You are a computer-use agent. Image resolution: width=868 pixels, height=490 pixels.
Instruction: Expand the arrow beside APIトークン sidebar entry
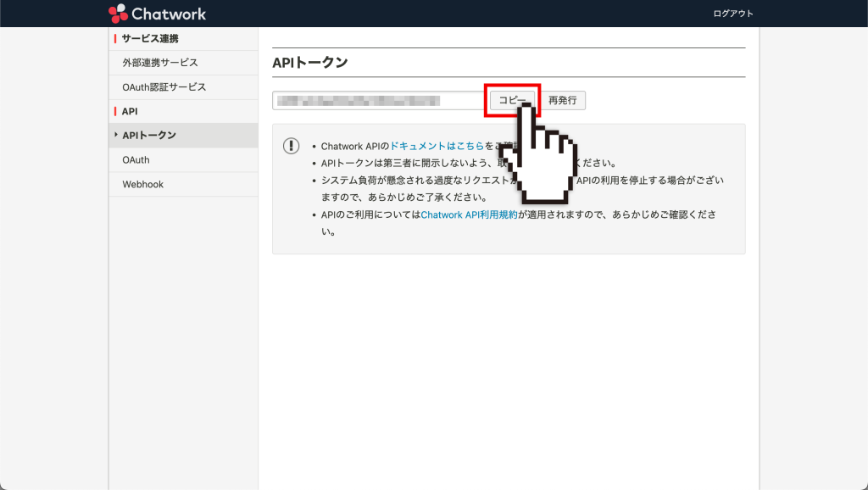(x=114, y=135)
